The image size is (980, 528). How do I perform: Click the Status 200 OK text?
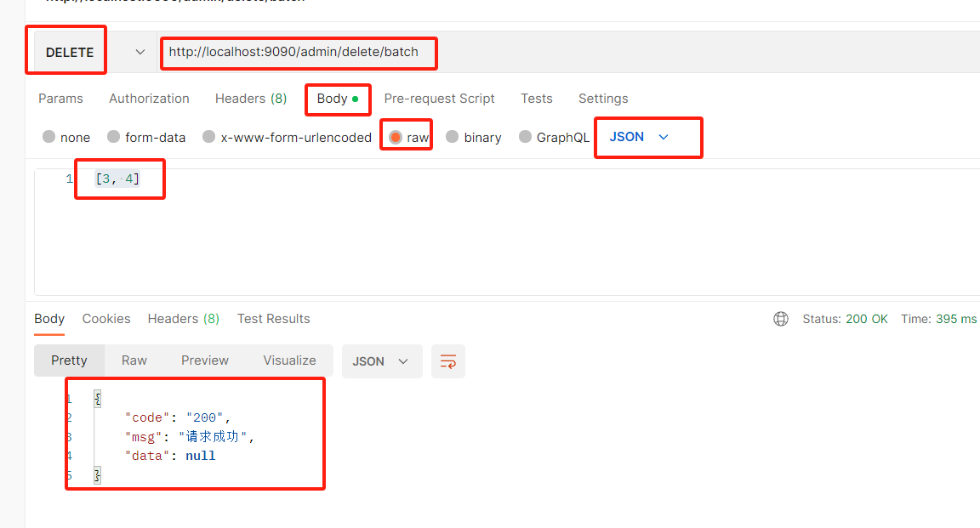(x=845, y=319)
